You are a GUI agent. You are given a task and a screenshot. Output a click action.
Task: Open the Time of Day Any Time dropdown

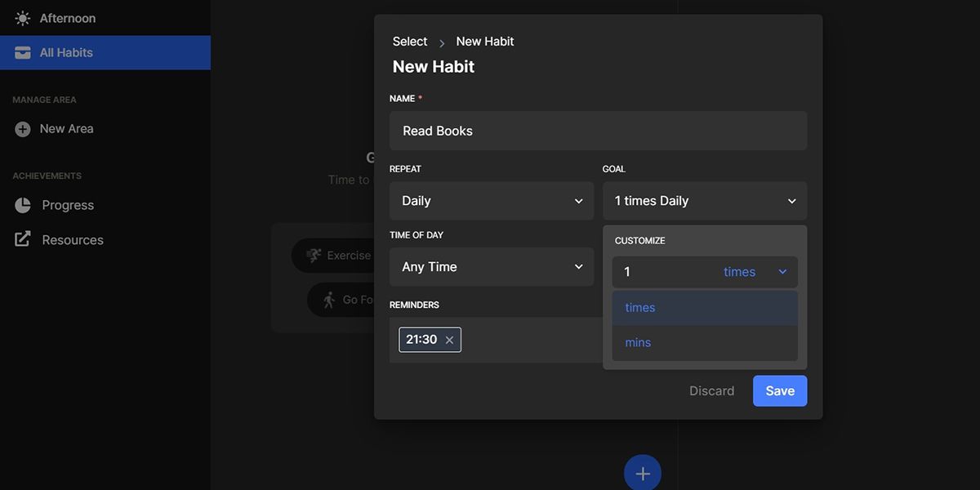click(x=492, y=267)
